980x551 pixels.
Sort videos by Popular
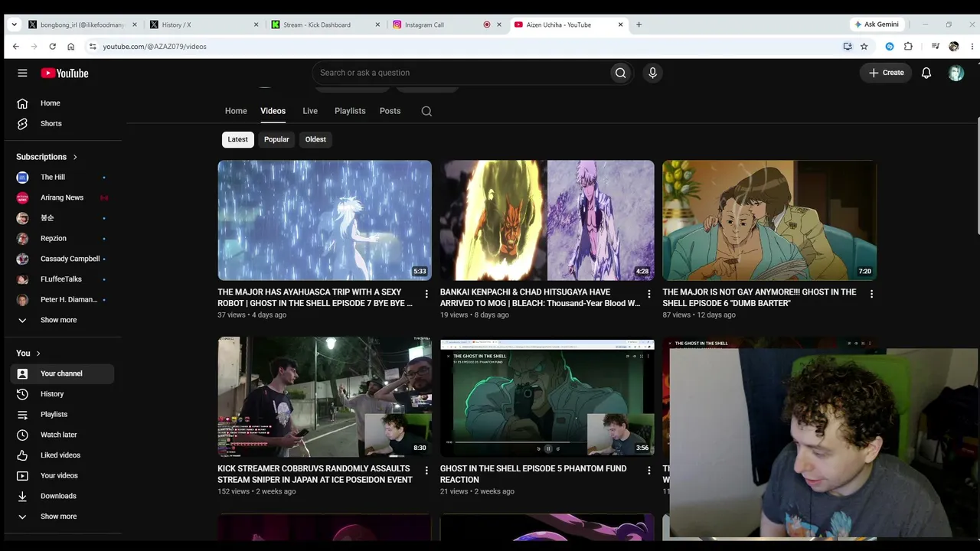pos(276,139)
